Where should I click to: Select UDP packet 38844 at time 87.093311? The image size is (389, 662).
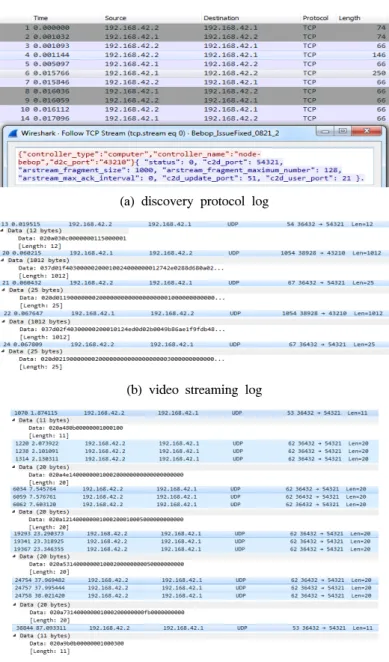(x=195, y=628)
